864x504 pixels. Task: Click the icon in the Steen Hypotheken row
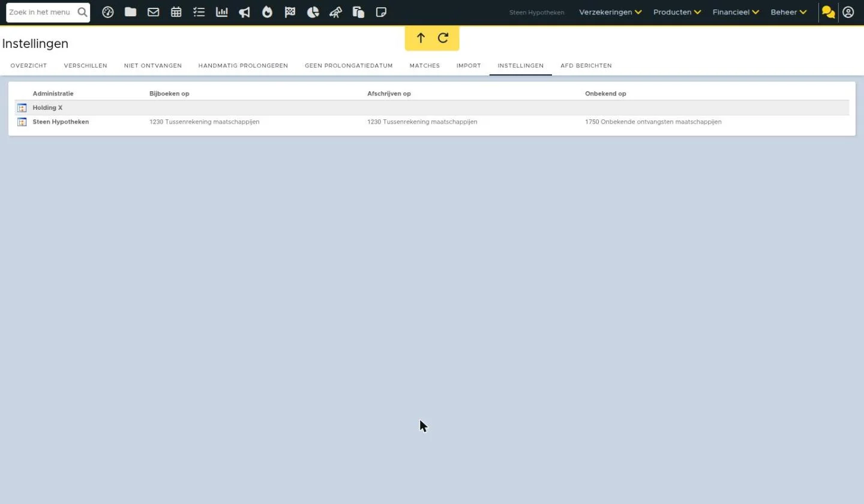click(22, 122)
